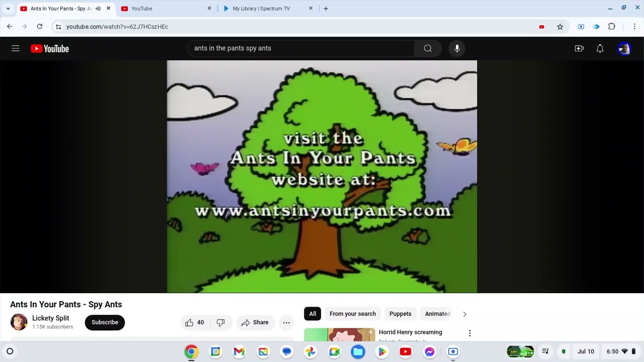644x362 pixels.
Task: Open Play Store from the shelf
Action: 382,352
